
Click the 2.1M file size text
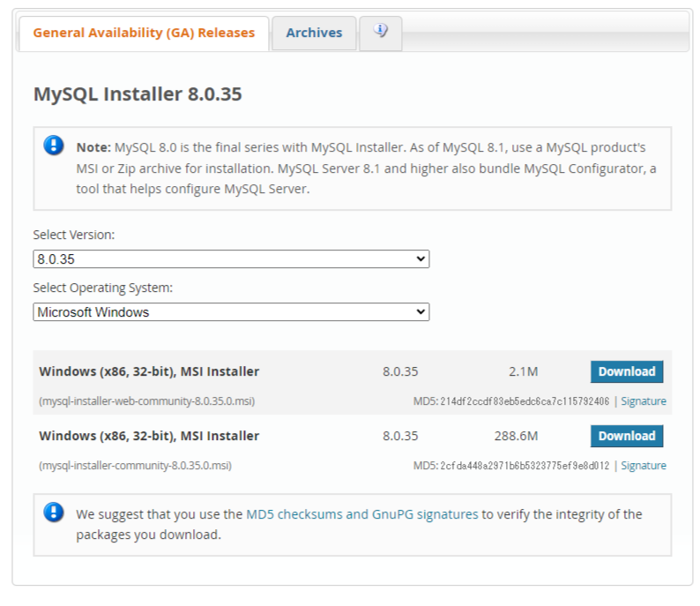pyautogui.click(x=523, y=371)
